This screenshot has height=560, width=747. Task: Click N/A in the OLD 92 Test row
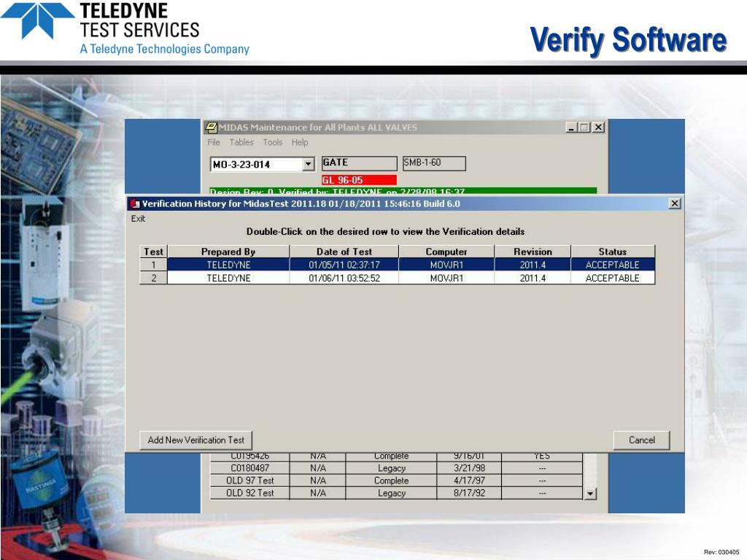(318, 493)
